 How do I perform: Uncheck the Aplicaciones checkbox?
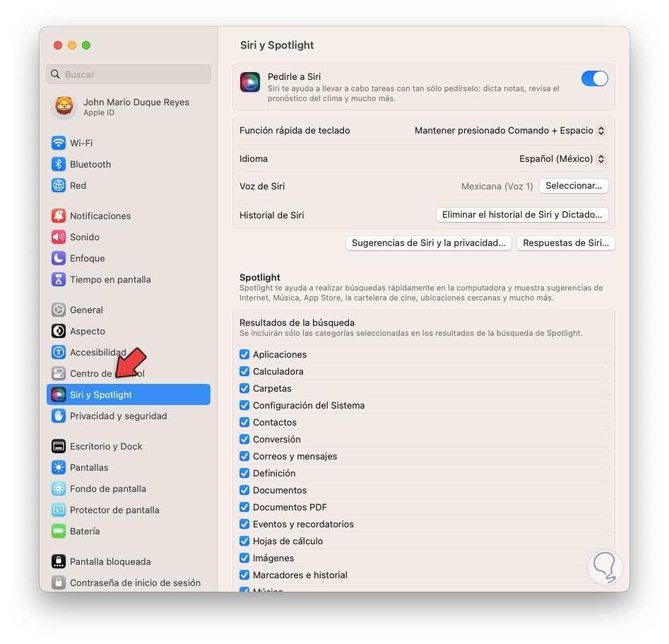[x=244, y=354]
